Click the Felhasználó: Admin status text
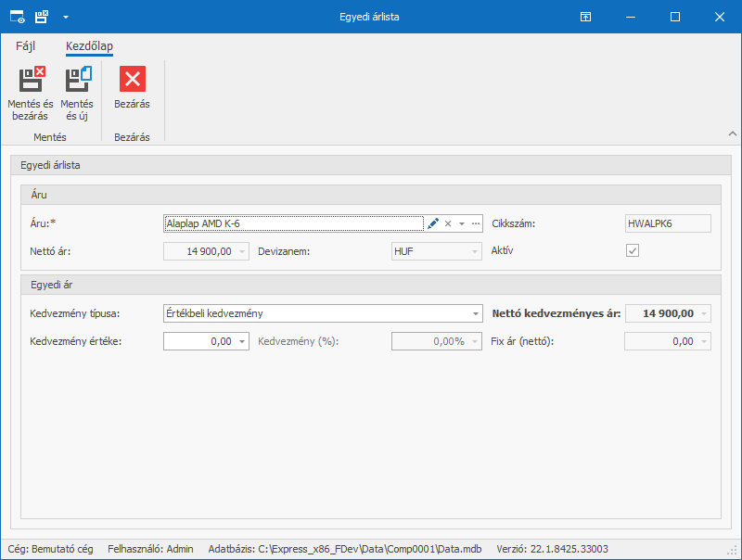 pos(150,549)
